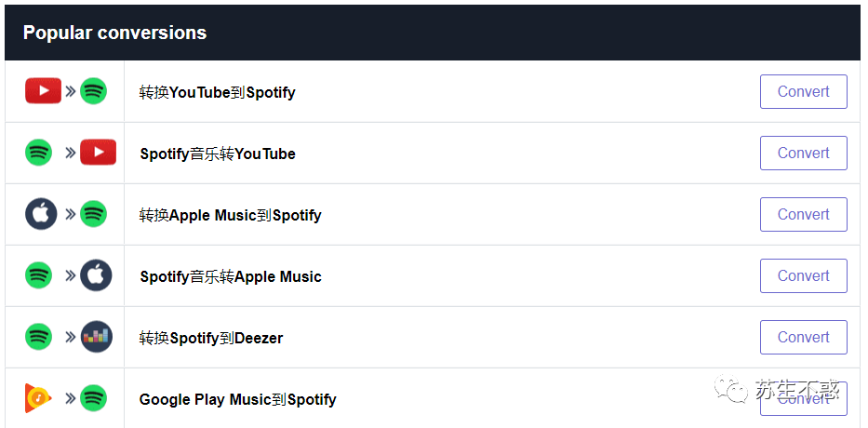Click the Apple Music icon in 转换Apple Music到Spotify row

pyautogui.click(x=41, y=214)
